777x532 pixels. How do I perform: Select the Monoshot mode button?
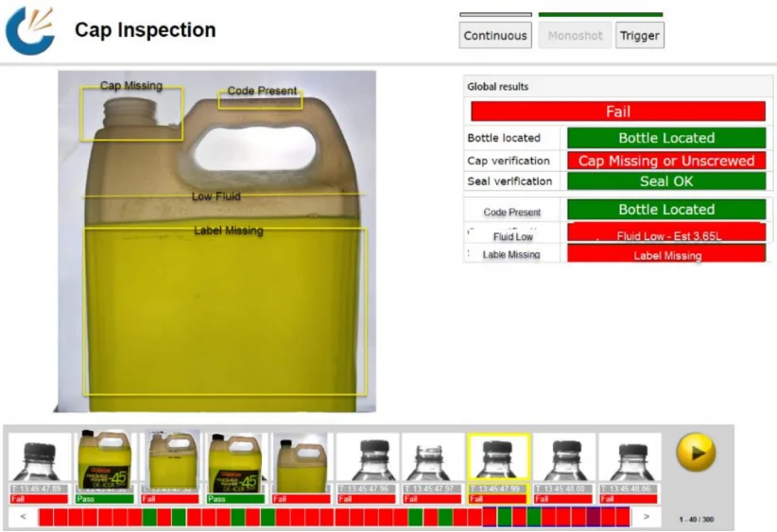point(575,36)
